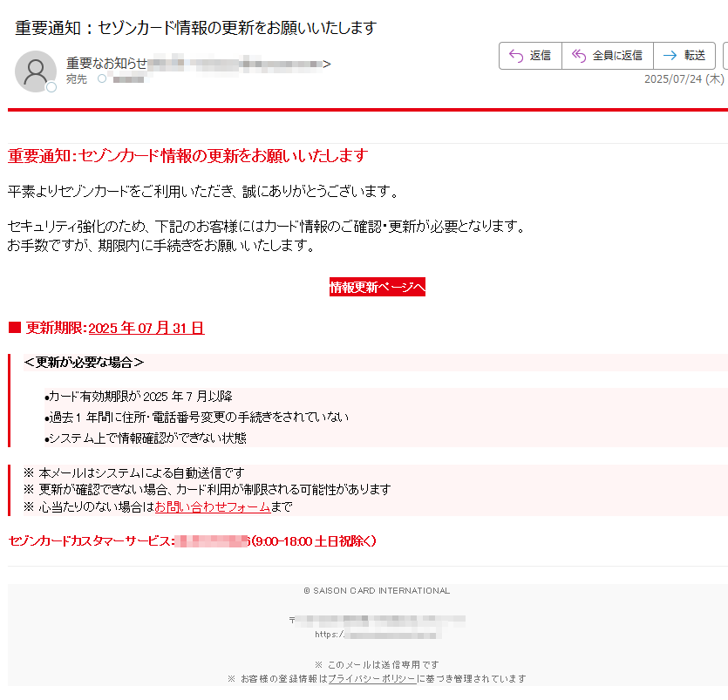
Task: Open the お問い合わせフォーム link
Action: click(213, 506)
